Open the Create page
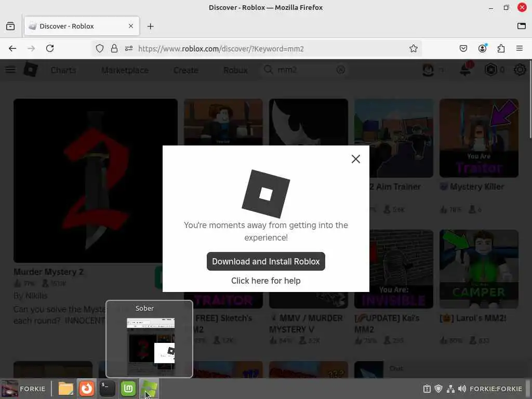 [186, 70]
